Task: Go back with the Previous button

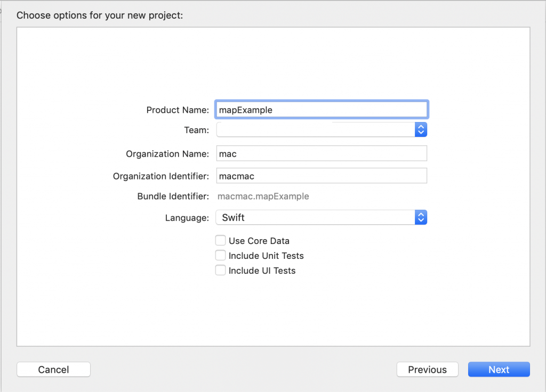Action: point(427,370)
